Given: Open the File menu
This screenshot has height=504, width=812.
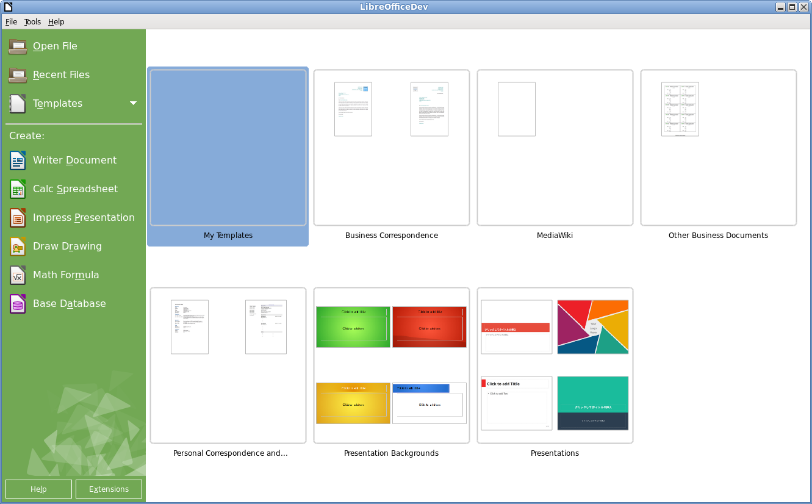Looking at the screenshot, I should pyautogui.click(x=11, y=22).
